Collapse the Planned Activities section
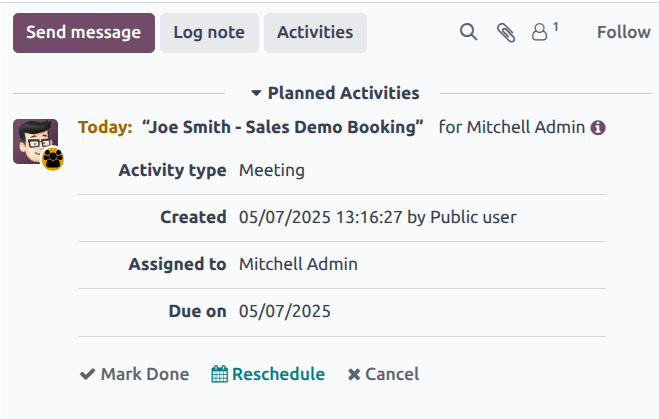 335,93
